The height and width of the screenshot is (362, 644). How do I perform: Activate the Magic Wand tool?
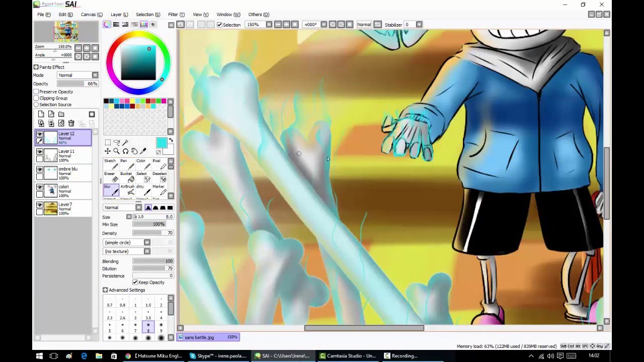click(x=126, y=143)
